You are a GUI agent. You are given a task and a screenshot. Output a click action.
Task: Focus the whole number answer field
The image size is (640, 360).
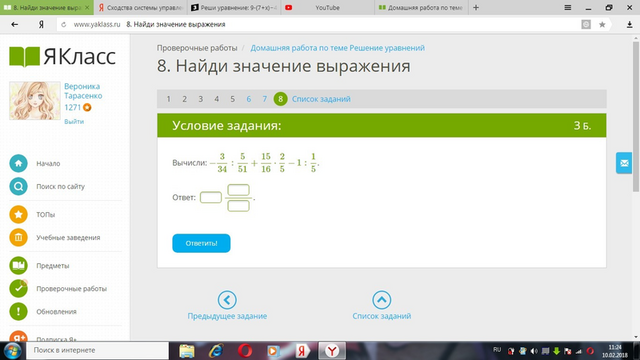click(x=211, y=198)
